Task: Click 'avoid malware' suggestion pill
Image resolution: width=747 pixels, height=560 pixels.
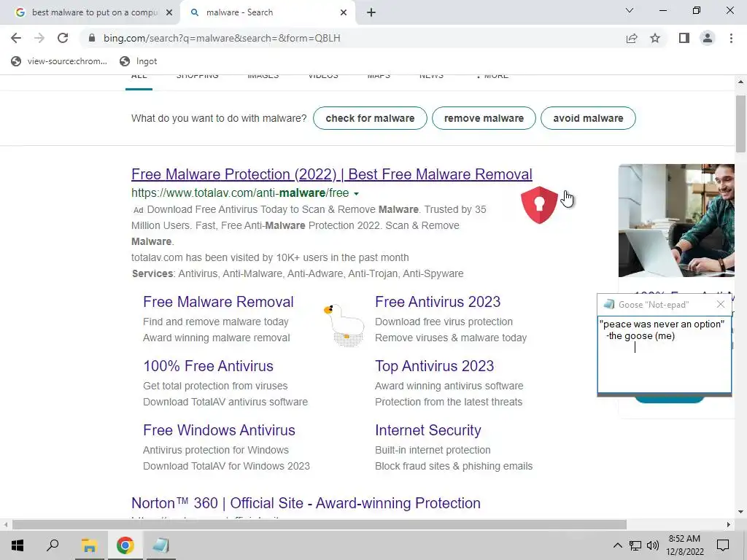Action: click(588, 118)
